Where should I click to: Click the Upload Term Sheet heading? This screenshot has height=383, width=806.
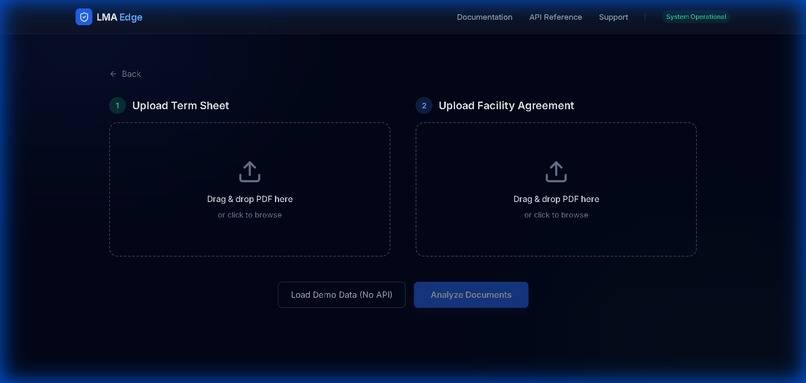click(180, 105)
